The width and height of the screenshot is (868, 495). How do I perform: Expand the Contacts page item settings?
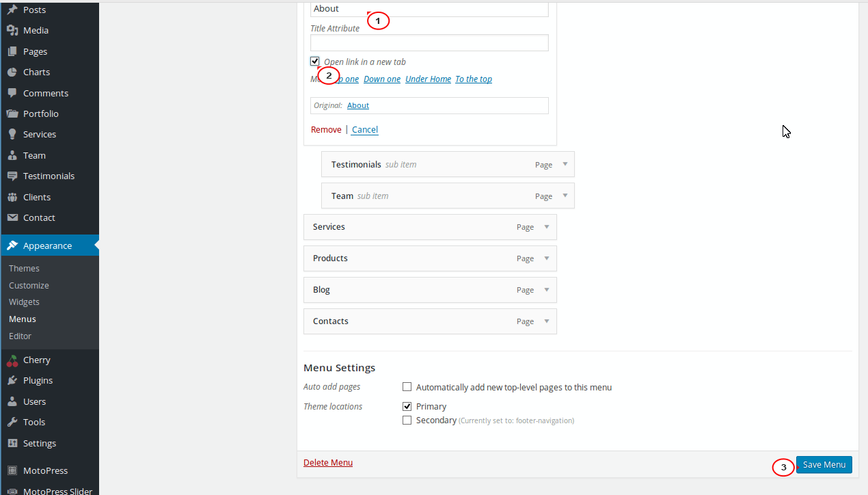[x=546, y=321]
